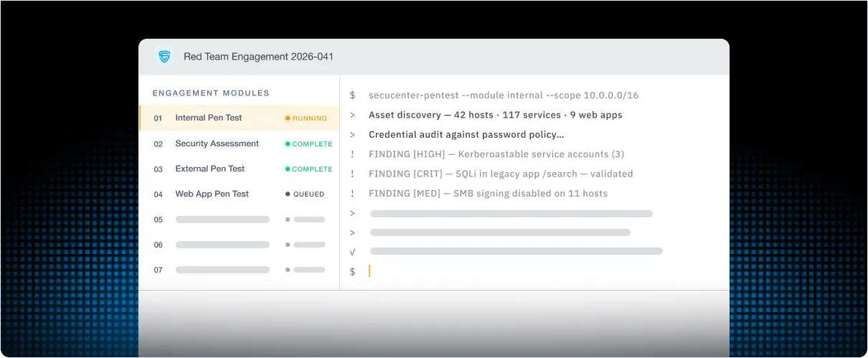Screen dimensions: 868x358
Task: Click the Red Team Engagement 2026-041 title
Action: pos(258,57)
